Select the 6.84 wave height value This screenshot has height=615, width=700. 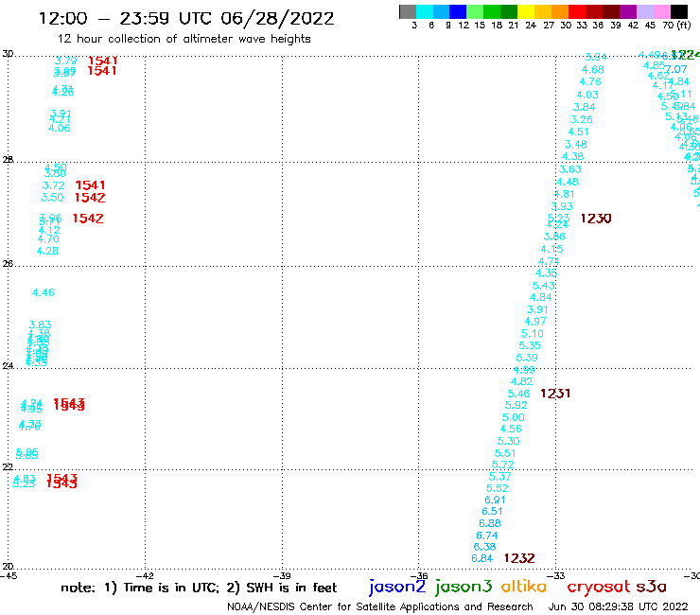[x=482, y=559]
